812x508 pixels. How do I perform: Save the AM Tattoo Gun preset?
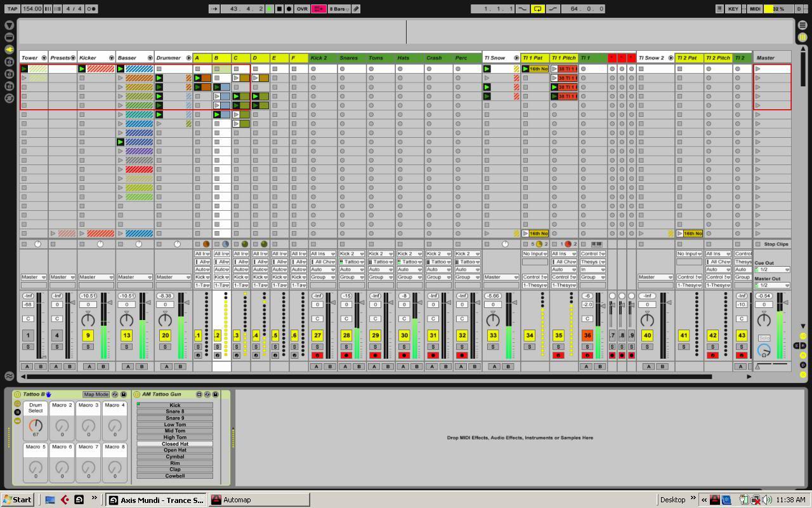[215, 394]
